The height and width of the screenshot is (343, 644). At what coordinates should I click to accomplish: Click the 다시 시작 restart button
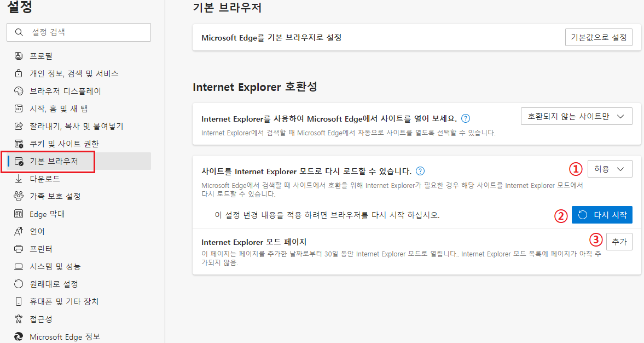click(602, 215)
